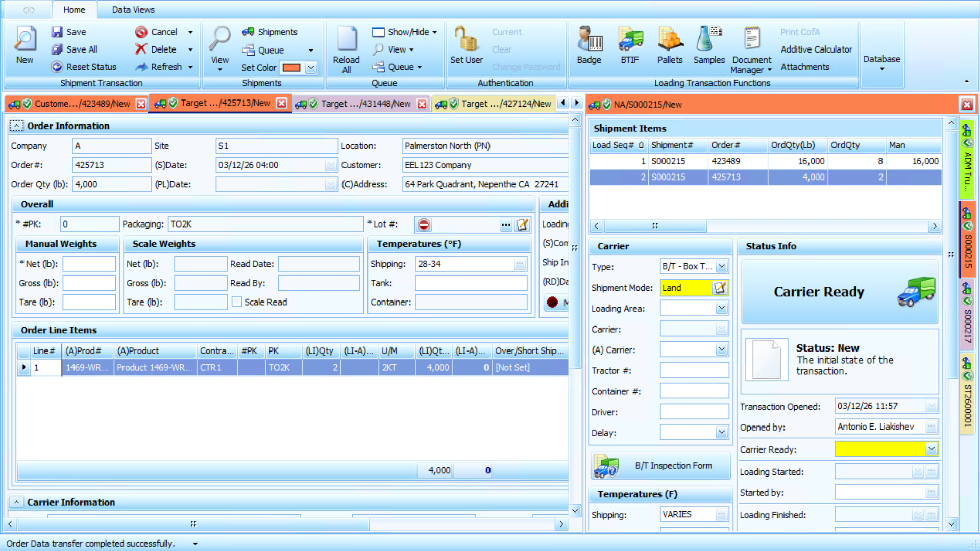
Task: Open the Data Views ribbon tab
Action: (x=133, y=10)
